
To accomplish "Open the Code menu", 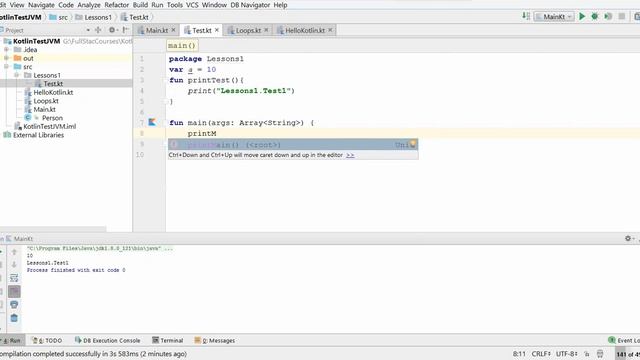I will pyautogui.click(x=66, y=5).
